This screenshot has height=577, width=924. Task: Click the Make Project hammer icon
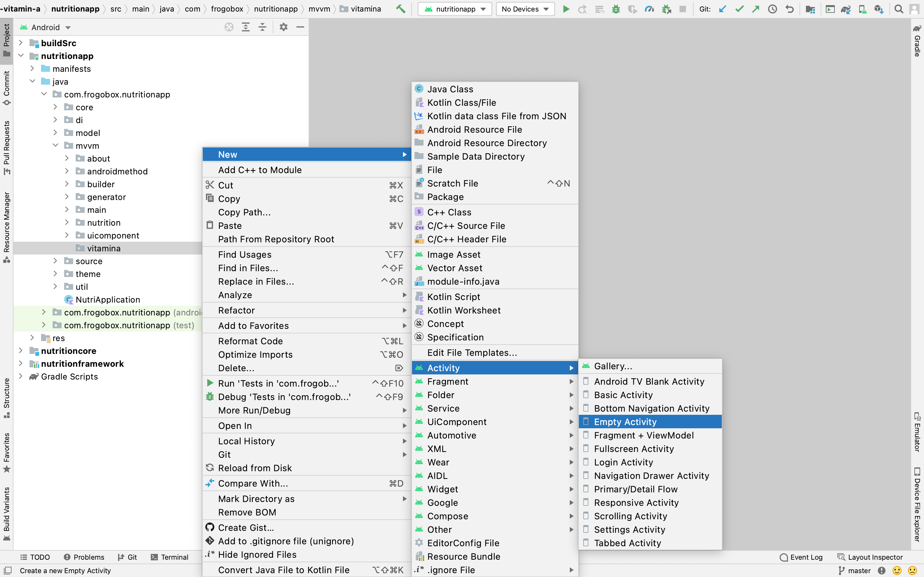[400, 9]
